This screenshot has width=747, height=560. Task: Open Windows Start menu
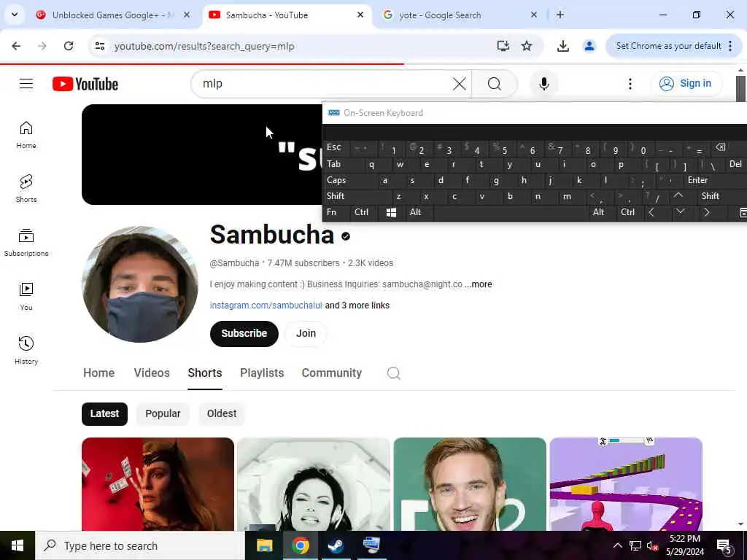coord(18,545)
